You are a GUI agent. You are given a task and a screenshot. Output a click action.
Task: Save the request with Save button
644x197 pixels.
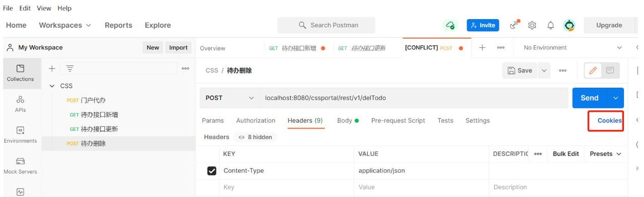coord(520,71)
